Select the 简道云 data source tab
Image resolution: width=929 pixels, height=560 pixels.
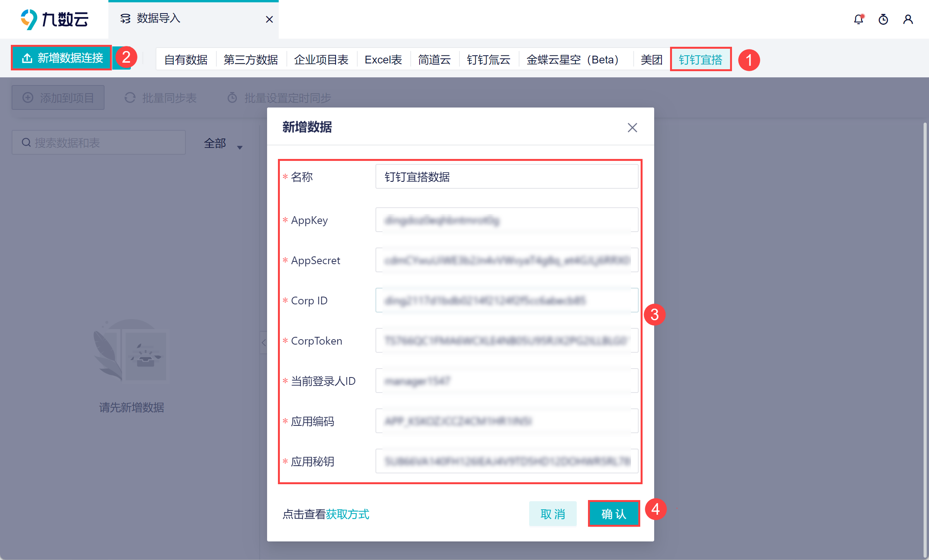click(x=434, y=60)
